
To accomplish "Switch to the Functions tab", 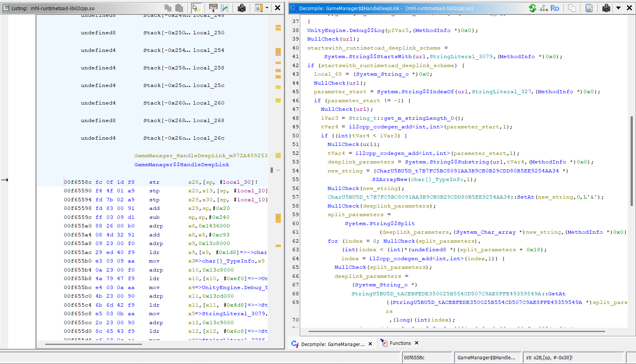I will (x=400, y=343).
